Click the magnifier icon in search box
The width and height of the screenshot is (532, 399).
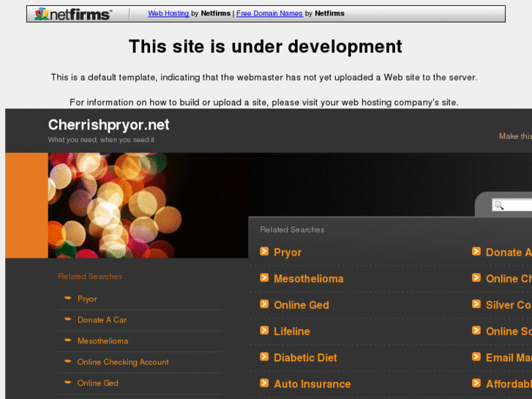coord(499,205)
